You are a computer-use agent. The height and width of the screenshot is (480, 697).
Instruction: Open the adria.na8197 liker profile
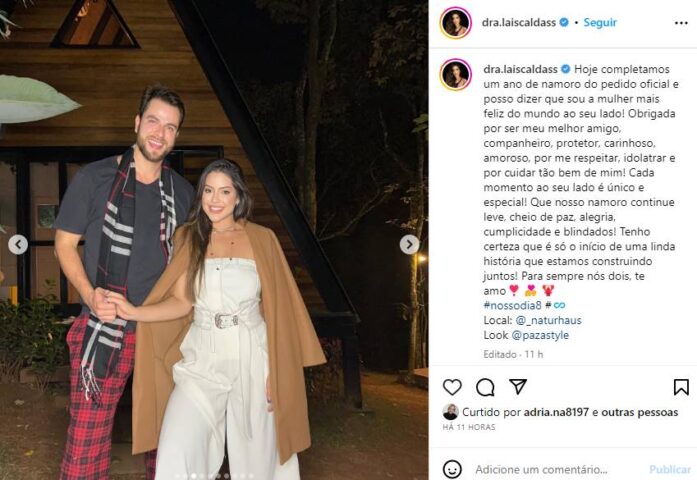[x=556, y=412]
